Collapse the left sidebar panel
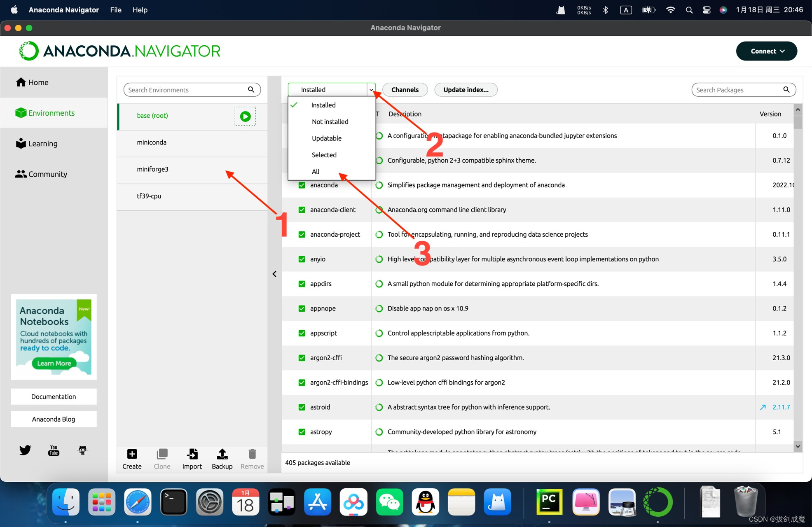Screen dimensions: 812x527 [274, 273]
